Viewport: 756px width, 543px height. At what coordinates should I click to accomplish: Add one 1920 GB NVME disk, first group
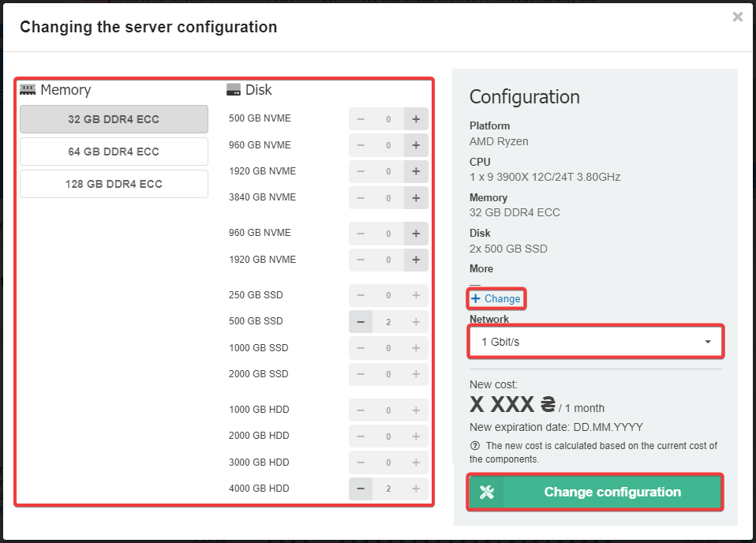tap(416, 171)
